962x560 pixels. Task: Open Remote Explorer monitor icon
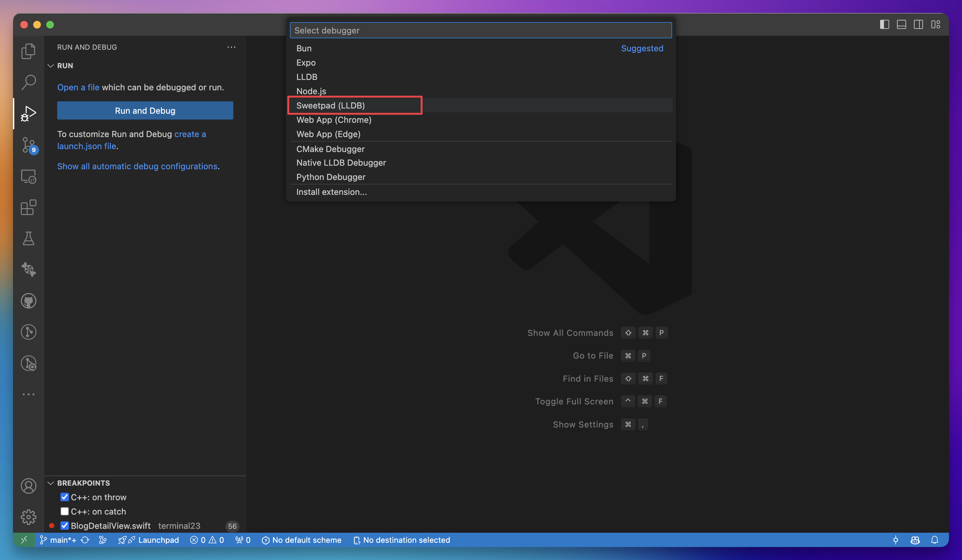(28, 177)
